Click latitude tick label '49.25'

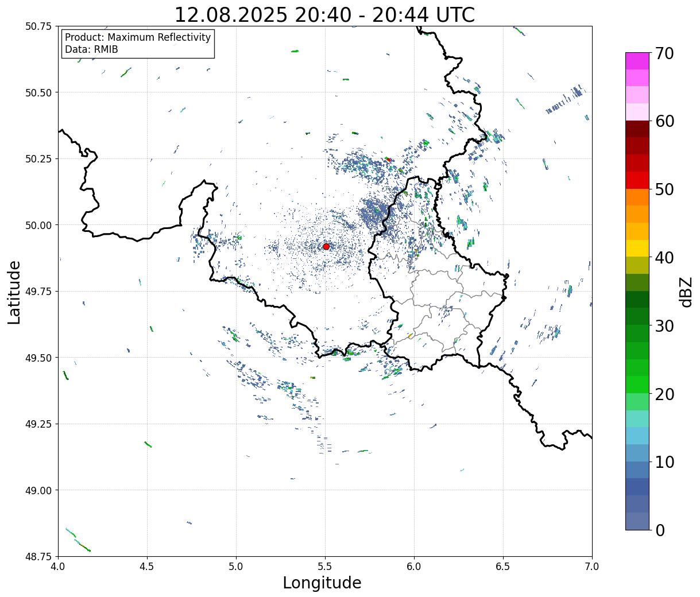pos(39,424)
